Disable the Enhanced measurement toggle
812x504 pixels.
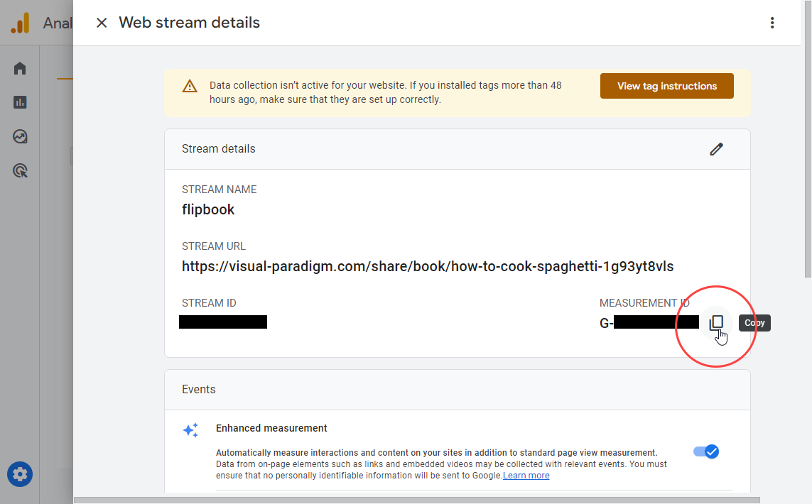coord(706,451)
